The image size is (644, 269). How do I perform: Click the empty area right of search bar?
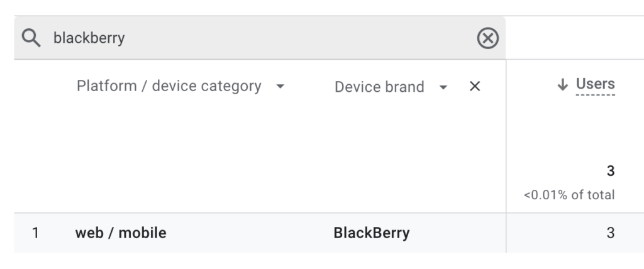pyautogui.click(x=575, y=38)
